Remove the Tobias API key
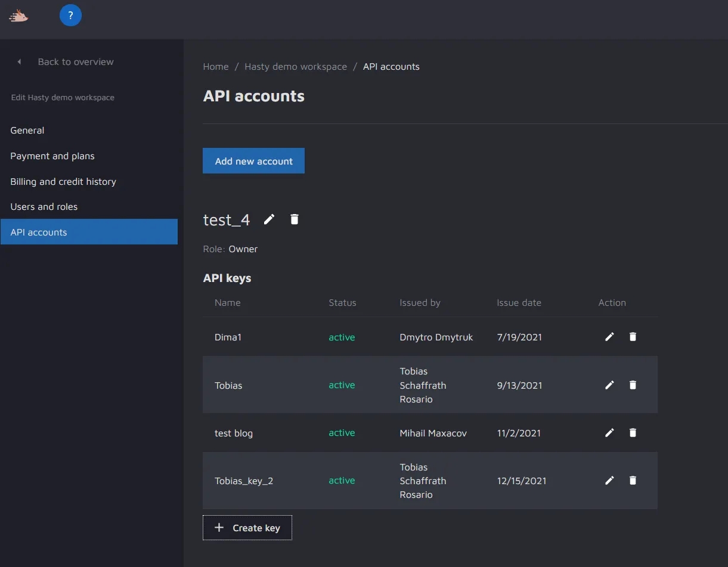 (633, 385)
